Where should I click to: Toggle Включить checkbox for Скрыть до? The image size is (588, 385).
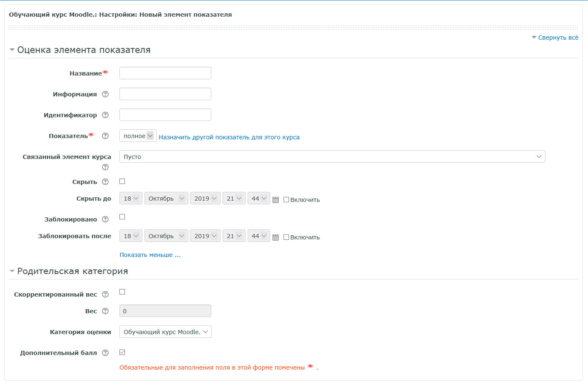286,200
